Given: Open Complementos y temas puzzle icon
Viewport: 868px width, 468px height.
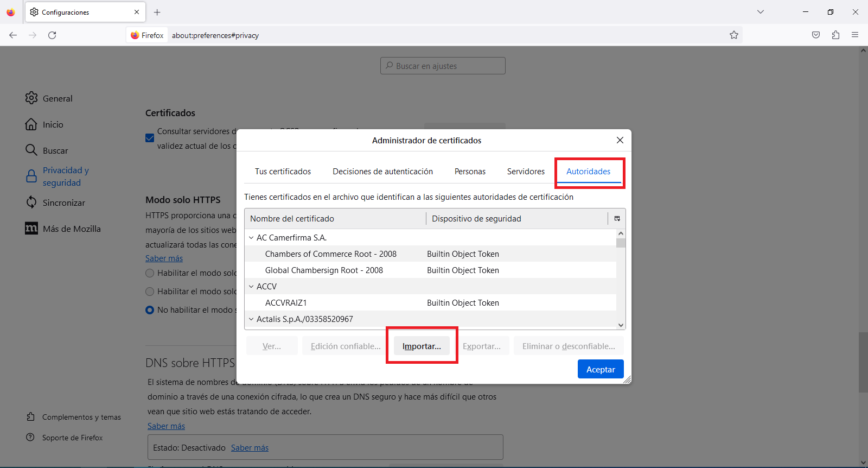Looking at the screenshot, I should click(x=31, y=416).
